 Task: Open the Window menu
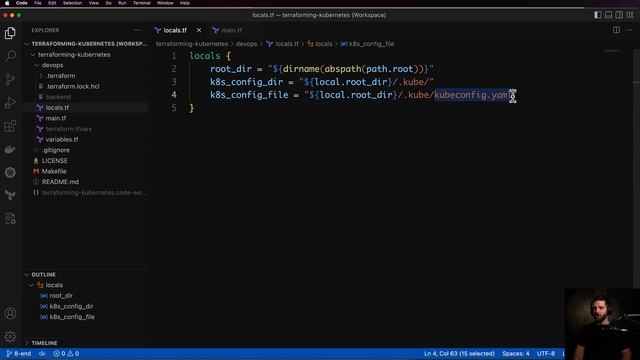pos(165,3)
